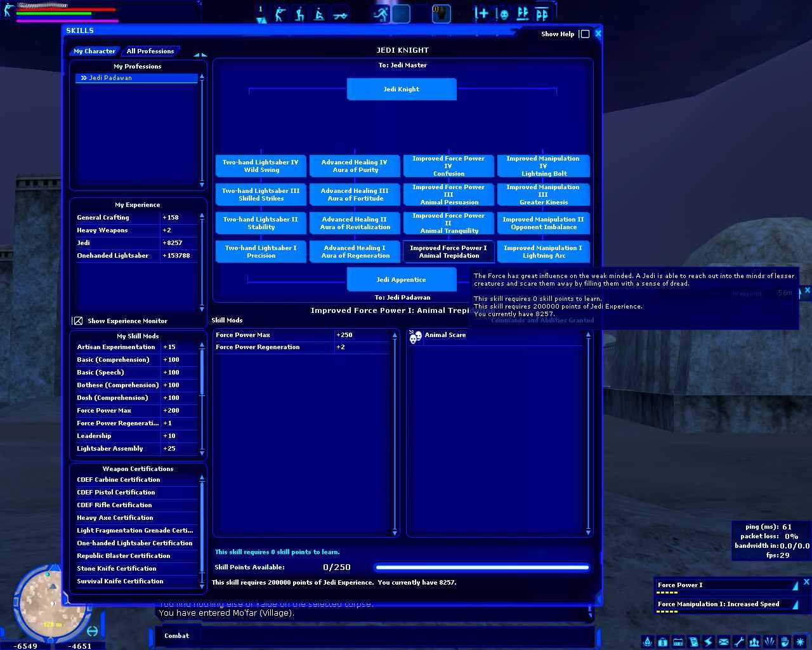Select Advanced Healing IV Aura of Purity
812x650 pixels.
355,166
